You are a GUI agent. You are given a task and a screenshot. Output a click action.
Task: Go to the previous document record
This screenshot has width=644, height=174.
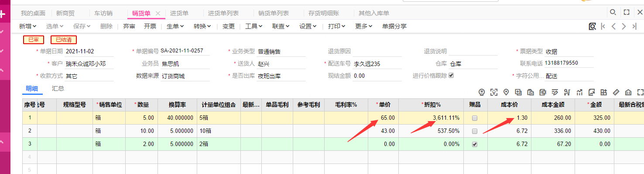[613, 26]
